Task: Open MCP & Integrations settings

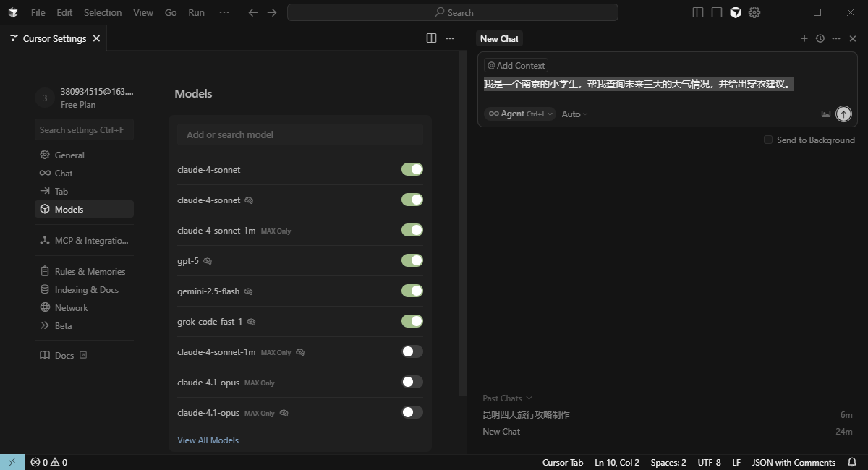Action: [84, 240]
